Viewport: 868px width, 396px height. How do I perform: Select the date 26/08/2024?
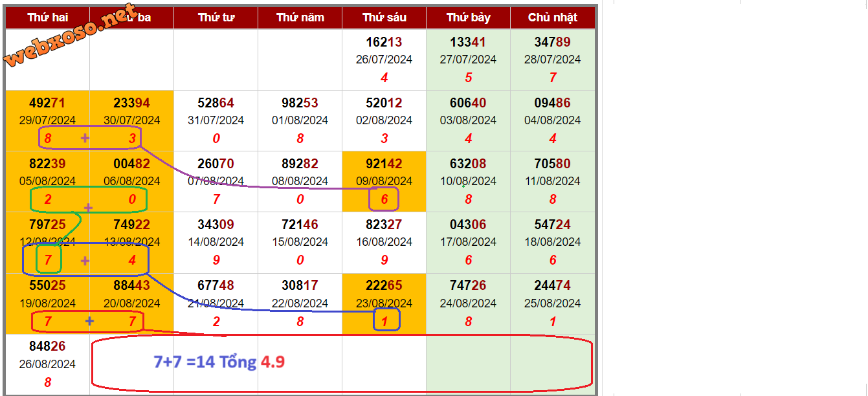pyautogui.click(x=47, y=364)
